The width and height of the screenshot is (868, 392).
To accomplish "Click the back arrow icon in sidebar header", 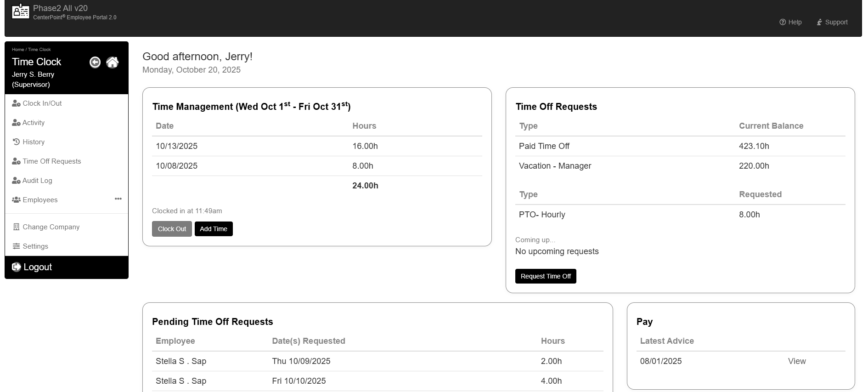I will 95,62.
